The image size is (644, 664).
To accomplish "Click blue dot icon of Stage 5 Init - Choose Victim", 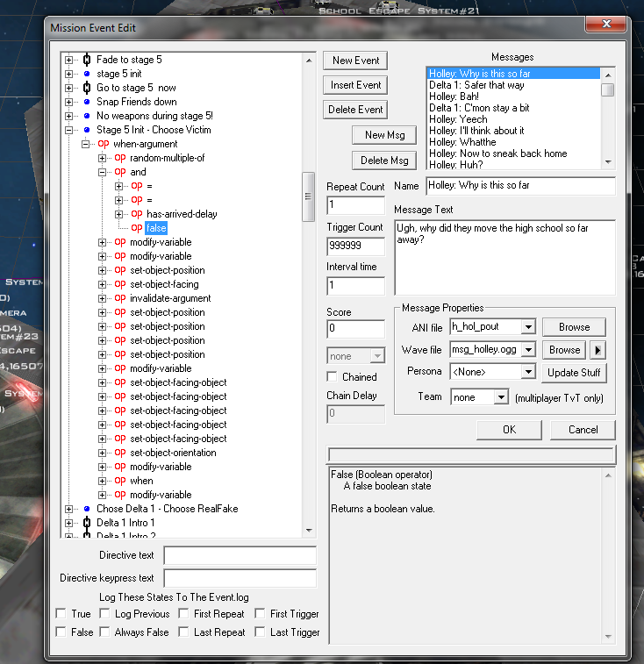I will tap(87, 130).
